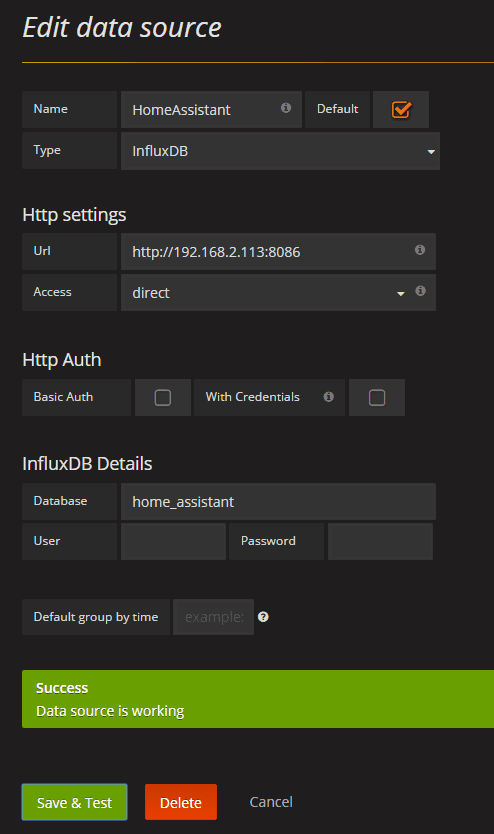Click the Cancel link
Viewport: 494px width, 834px height.
coord(271,802)
